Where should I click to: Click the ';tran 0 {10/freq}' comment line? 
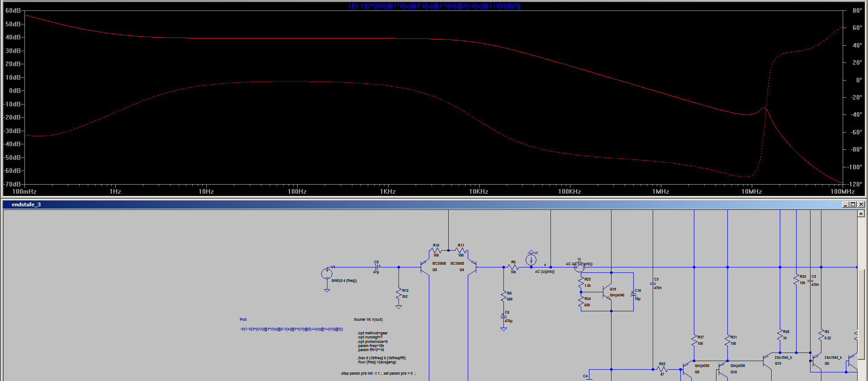click(x=381, y=358)
